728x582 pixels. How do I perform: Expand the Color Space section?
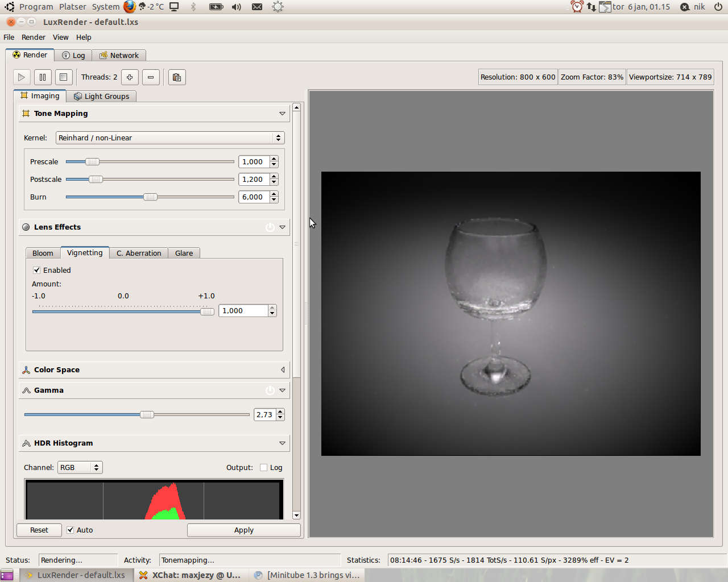282,370
